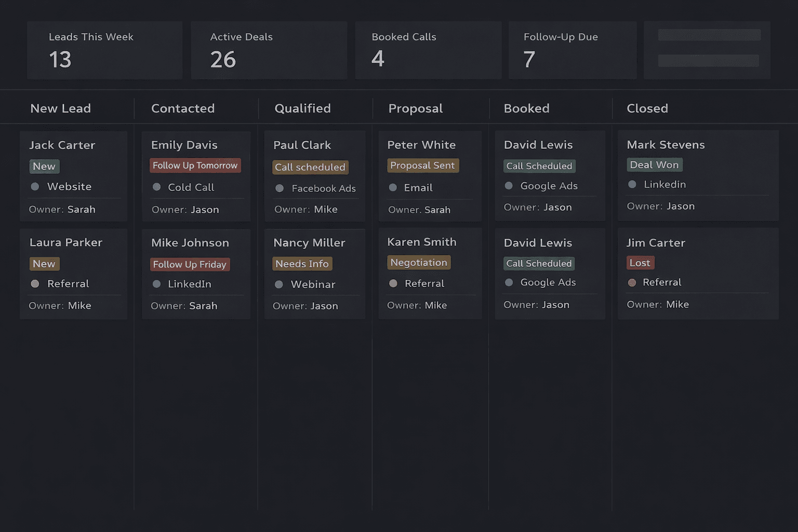Toggle the Lost badge on Jim Carter's card
Image resolution: width=798 pixels, height=532 pixels.
(640, 263)
